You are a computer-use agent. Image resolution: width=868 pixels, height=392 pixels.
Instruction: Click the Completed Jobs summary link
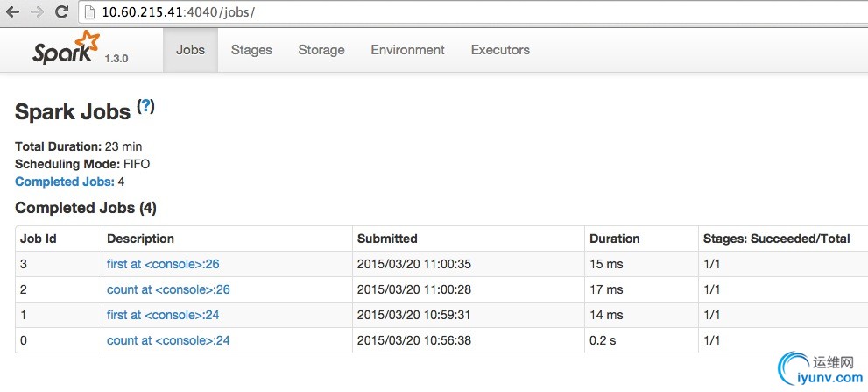[x=65, y=182]
